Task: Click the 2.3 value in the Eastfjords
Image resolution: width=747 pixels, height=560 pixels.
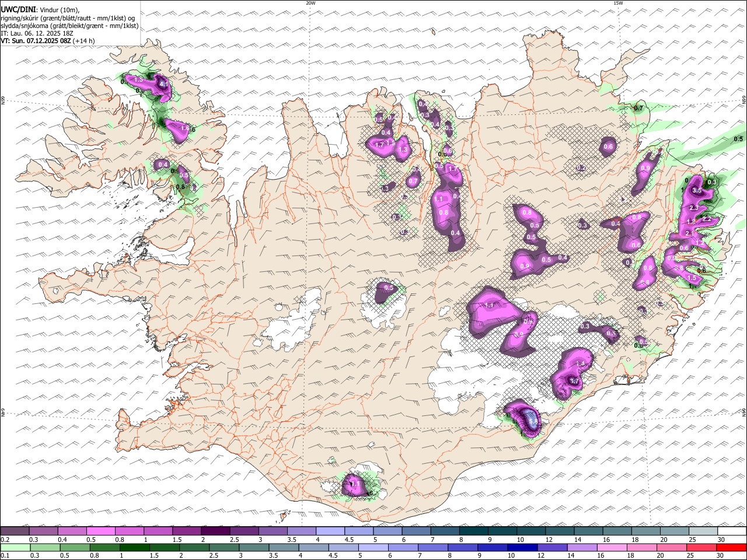Action: [694, 208]
